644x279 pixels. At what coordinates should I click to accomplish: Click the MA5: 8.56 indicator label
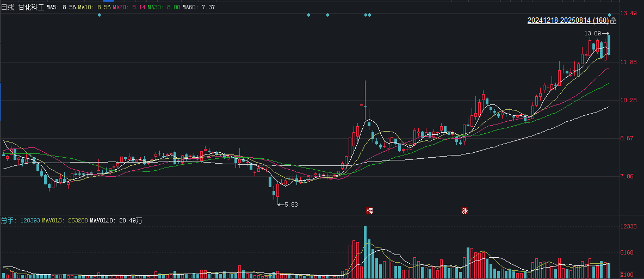point(61,8)
